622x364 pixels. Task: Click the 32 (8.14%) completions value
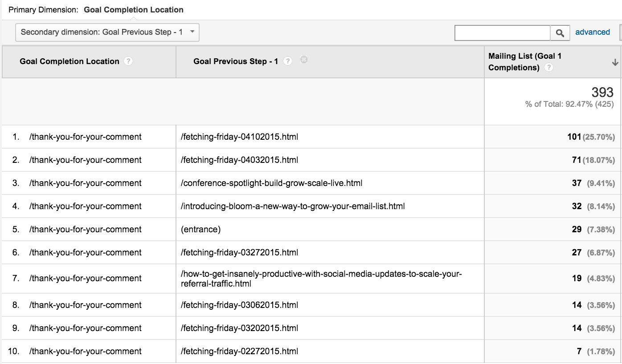593,206
